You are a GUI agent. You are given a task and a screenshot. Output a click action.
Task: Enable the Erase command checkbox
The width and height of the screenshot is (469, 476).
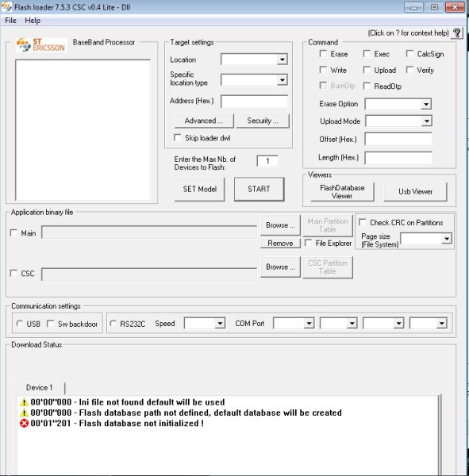coord(323,54)
